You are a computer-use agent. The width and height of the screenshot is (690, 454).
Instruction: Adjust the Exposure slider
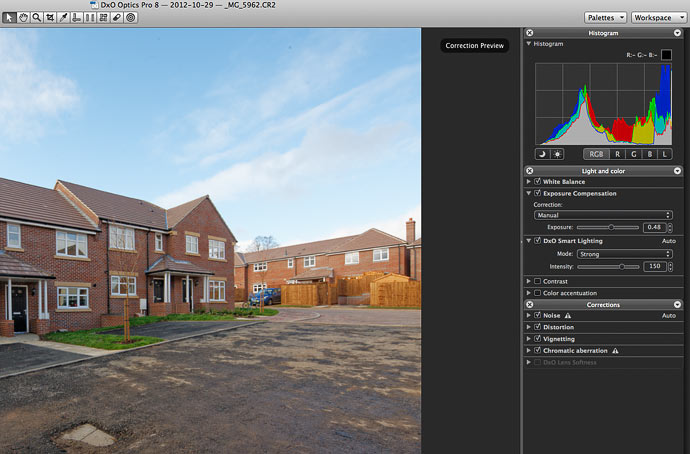611,227
